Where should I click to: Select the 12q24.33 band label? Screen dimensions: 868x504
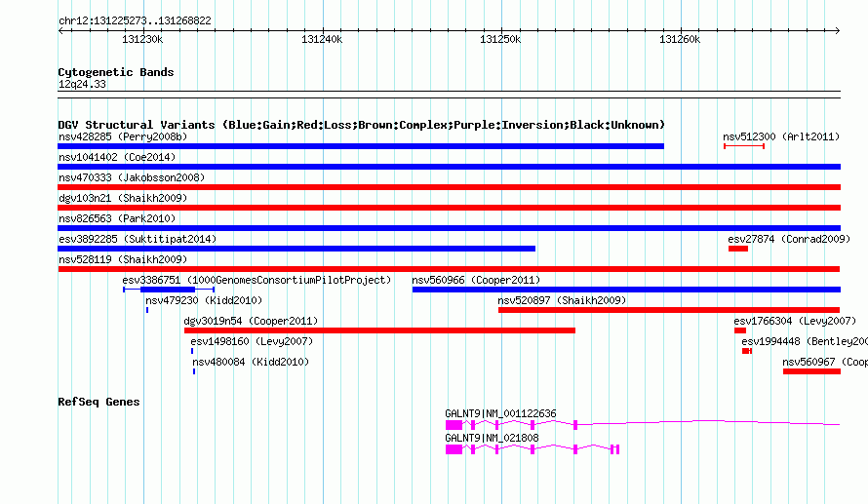[82, 84]
